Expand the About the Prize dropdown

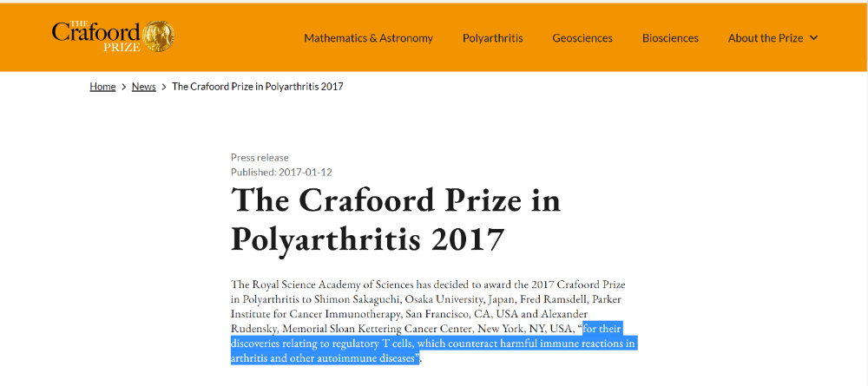tap(765, 38)
